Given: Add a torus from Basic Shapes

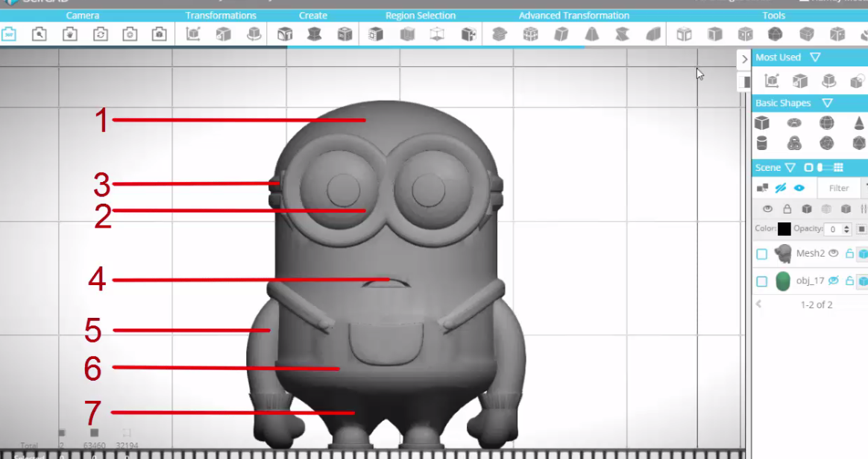Looking at the screenshot, I should [x=794, y=122].
